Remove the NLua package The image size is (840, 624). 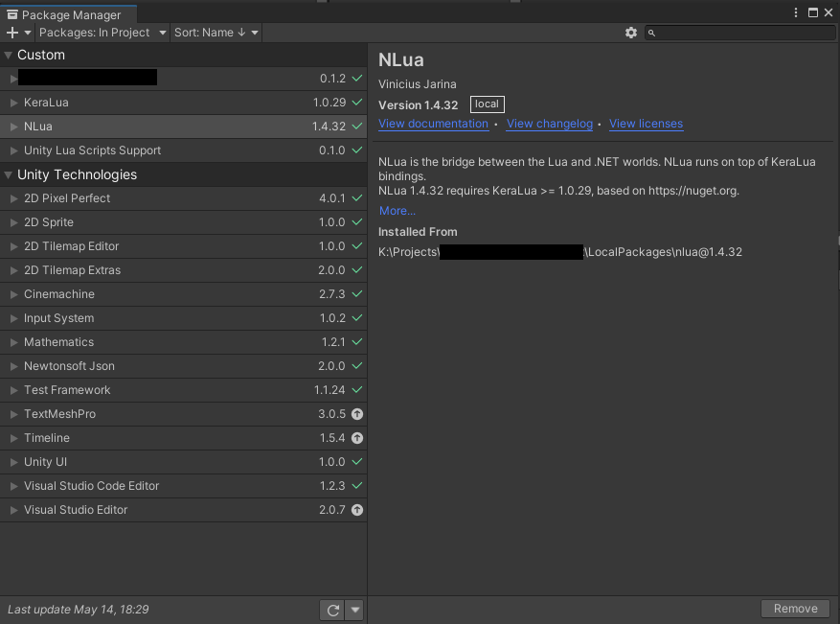point(795,609)
